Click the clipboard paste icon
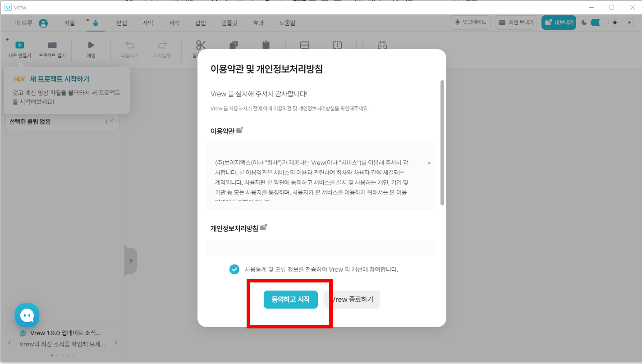Image resolution: width=642 pixels, height=364 pixels. coord(266,45)
